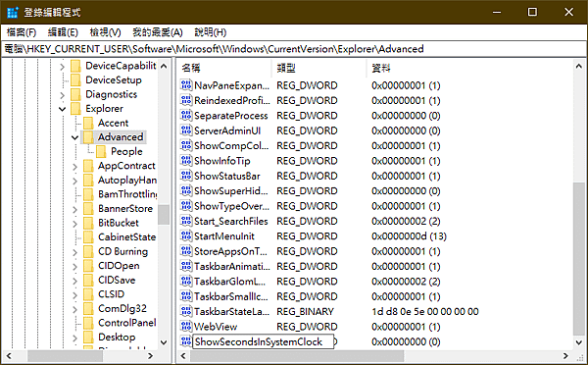Click the StoreAppsOnT... value icon
The height and width of the screenshot is (365, 588).
point(186,251)
